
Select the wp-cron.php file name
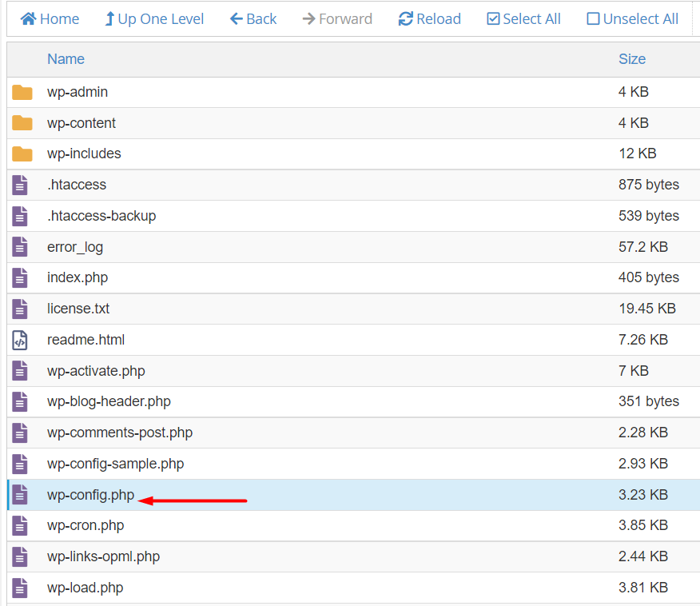click(86, 525)
